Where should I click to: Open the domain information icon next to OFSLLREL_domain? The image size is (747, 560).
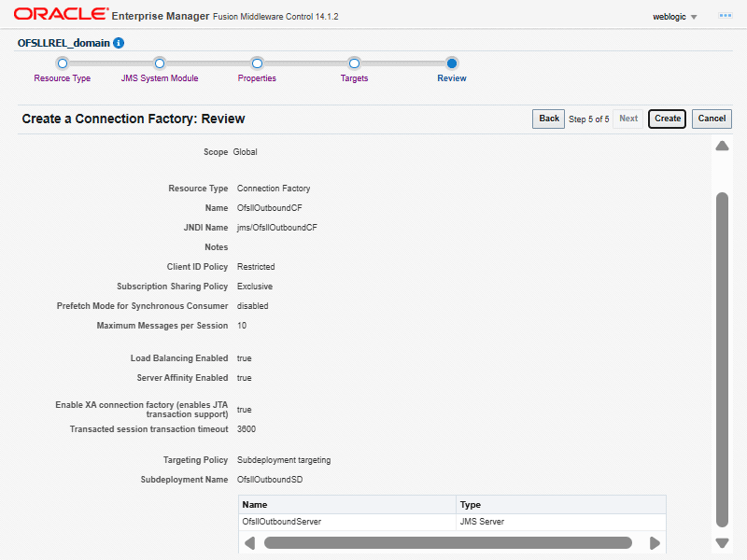pyautogui.click(x=119, y=43)
